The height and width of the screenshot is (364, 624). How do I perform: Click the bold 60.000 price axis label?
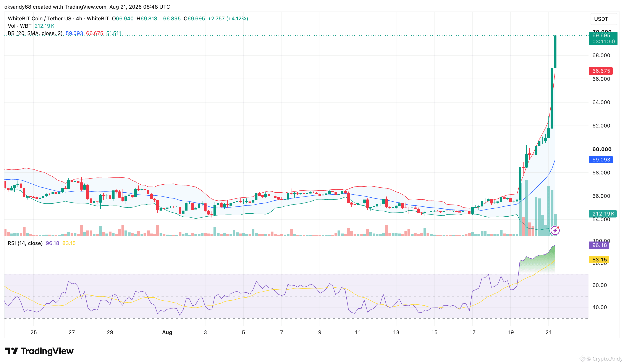pyautogui.click(x=602, y=149)
